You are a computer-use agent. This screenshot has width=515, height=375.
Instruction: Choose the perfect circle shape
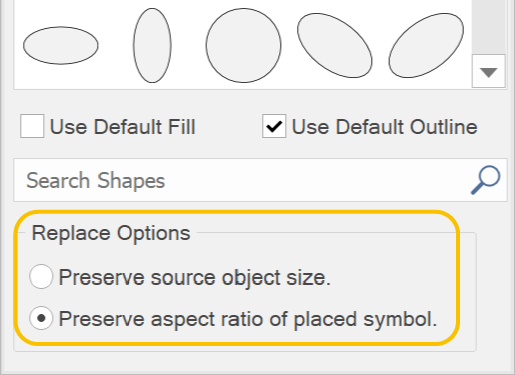243,45
